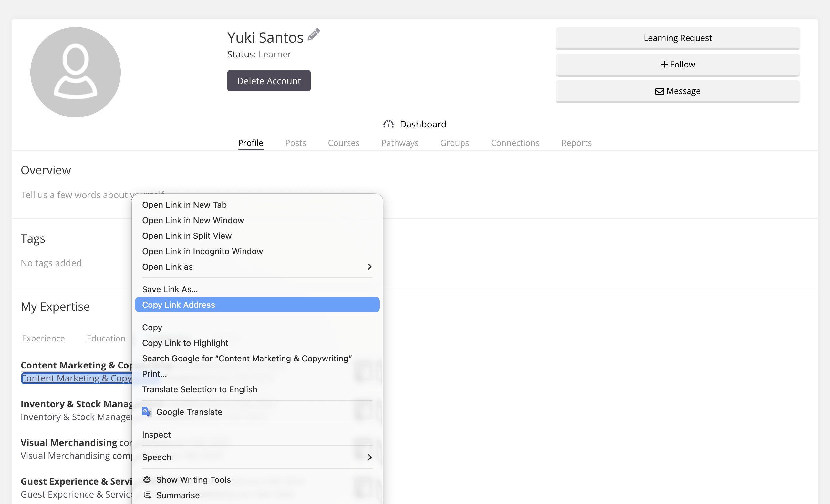Switch to the Groups tab
The width and height of the screenshot is (830, 504).
tap(454, 143)
